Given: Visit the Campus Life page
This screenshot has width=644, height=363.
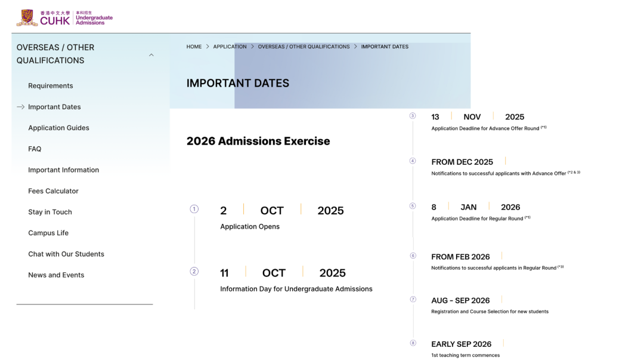Looking at the screenshot, I should [48, 233].
